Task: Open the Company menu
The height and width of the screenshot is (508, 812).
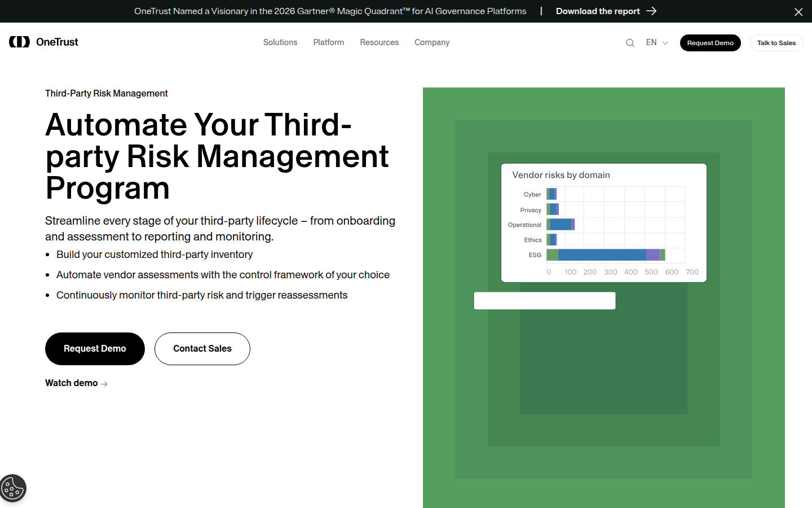Action: coord(432,42)
